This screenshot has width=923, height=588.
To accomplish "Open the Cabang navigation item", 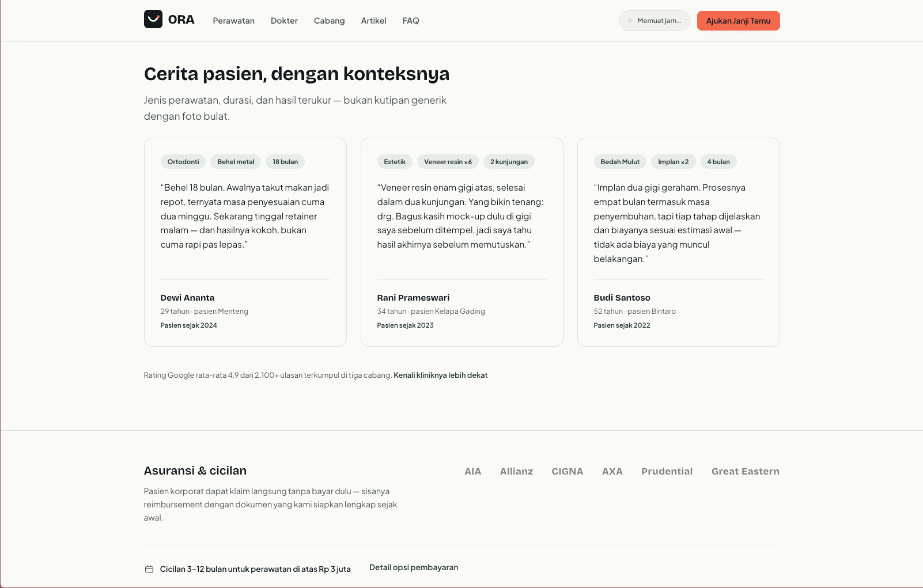I will pos(330,21).
